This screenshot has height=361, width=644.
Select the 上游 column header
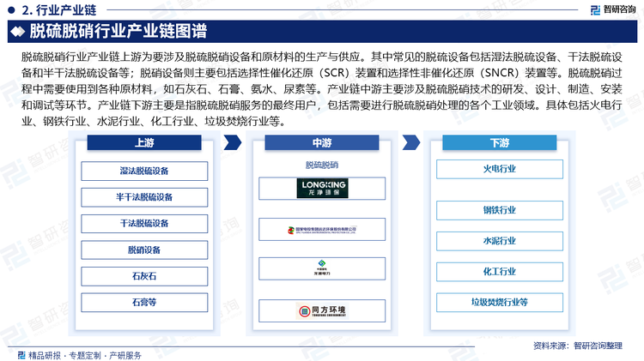144,142
